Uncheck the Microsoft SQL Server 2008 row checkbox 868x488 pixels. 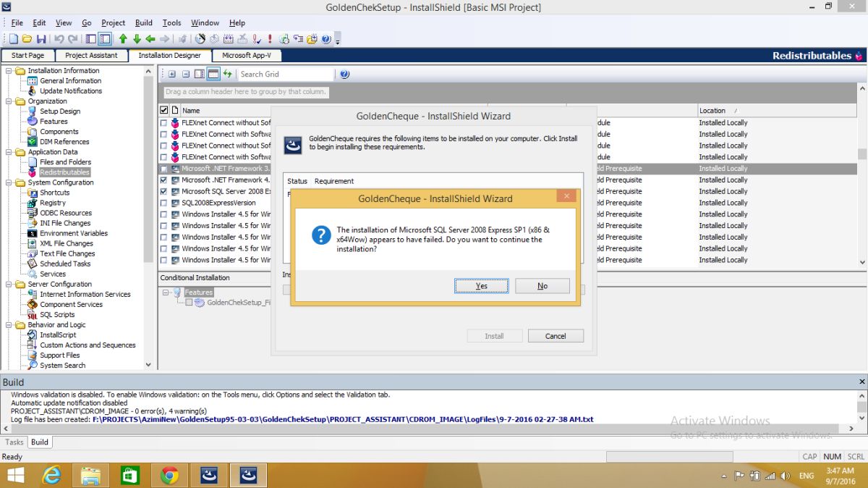click(x=163, y=191)
